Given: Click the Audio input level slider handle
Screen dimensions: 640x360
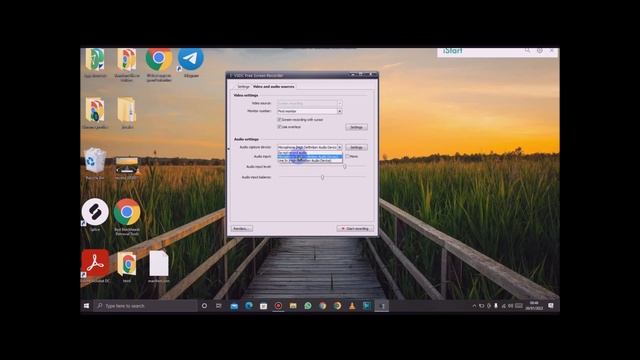Looking at the screenshot, I should tap(345, 167).
